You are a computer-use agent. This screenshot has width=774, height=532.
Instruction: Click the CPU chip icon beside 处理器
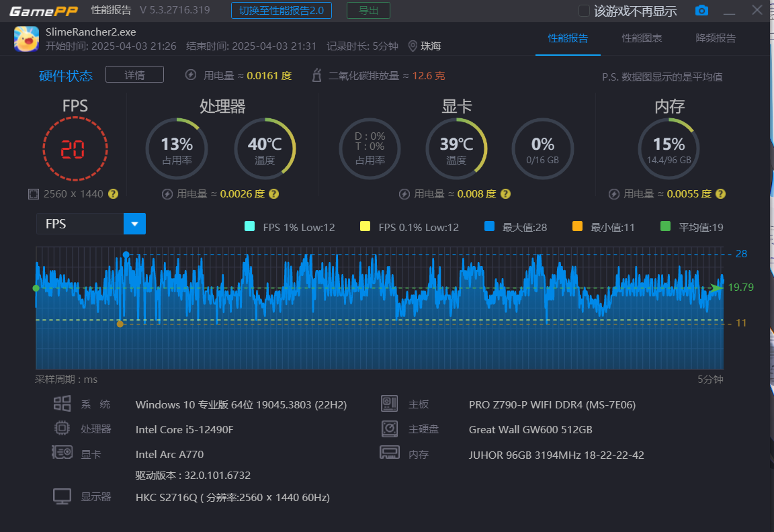(x=62, y=428)
